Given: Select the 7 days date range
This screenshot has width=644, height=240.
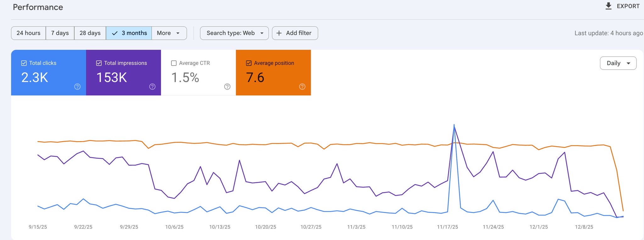Looking at the screenshot, I should [60, 33].
